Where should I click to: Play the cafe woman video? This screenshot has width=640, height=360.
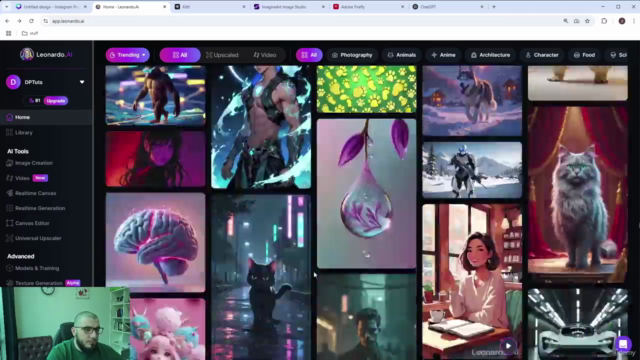click(x=508, y=346)
